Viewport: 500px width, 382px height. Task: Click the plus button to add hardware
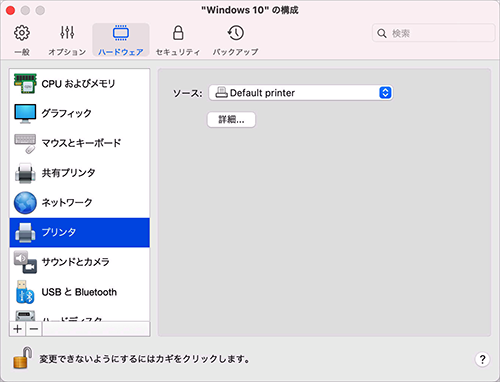click(x=18, y=329)
